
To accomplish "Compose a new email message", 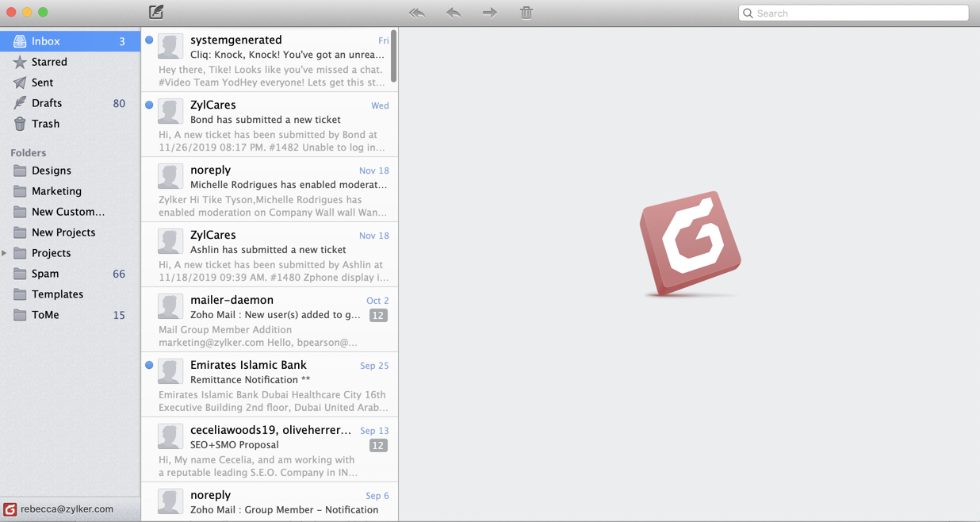I will coord(156,12).
